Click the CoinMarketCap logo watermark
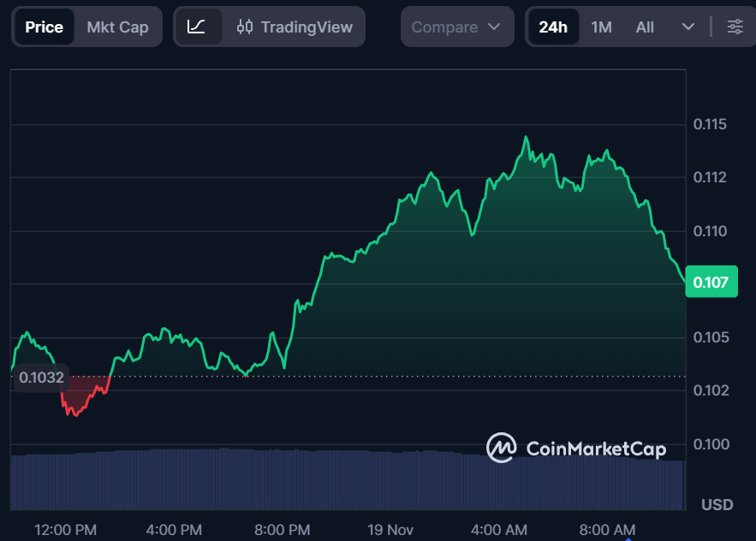 [575, 448]
